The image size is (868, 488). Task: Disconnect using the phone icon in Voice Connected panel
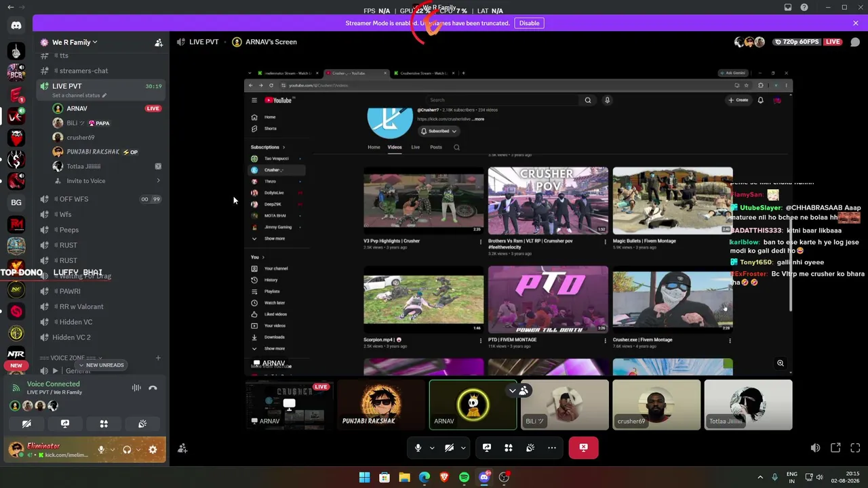(153, 388)
